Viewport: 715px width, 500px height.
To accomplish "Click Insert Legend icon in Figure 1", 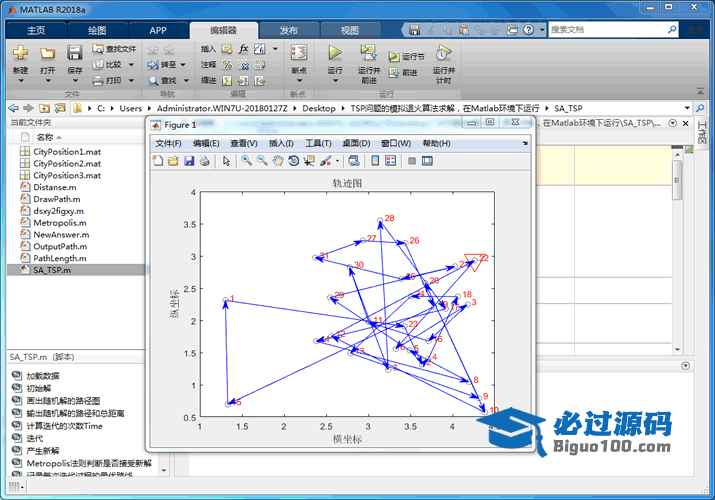I will click(x=391, y=161).
